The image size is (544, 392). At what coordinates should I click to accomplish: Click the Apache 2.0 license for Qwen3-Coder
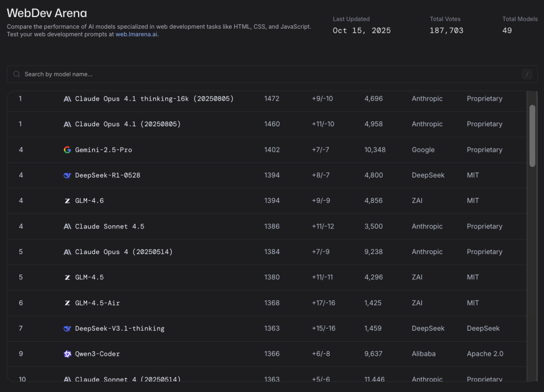[485, 354]
